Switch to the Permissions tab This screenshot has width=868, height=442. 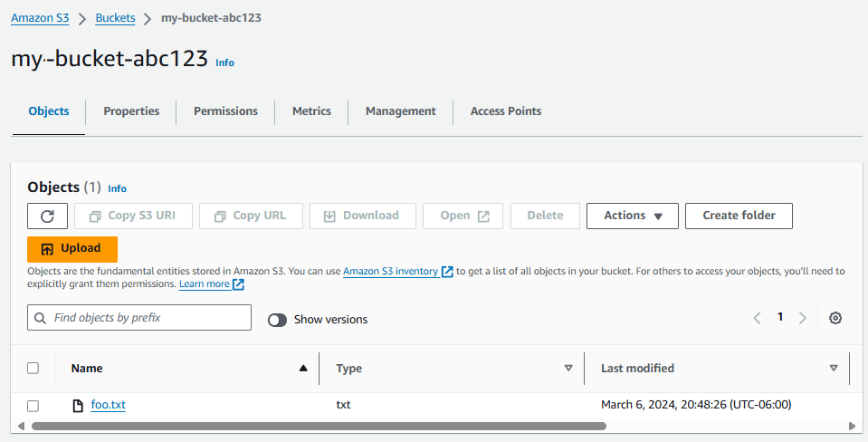tap(225, 111)
